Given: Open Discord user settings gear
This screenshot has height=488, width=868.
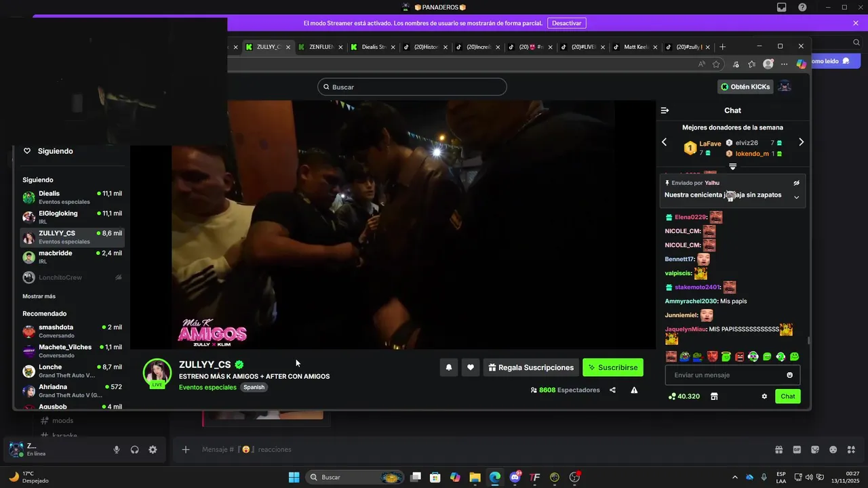Looking at the screenshot, I should point(153,449).
